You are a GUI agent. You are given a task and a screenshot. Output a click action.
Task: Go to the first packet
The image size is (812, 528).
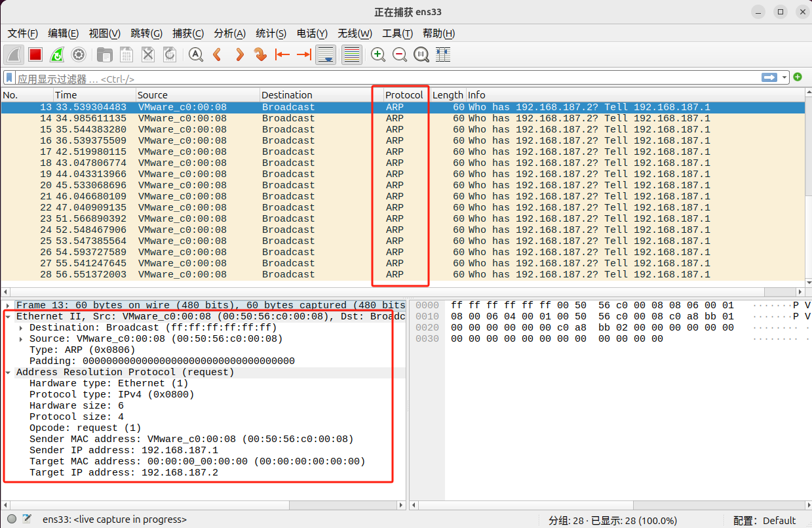pyautogui.click(x=282, y=55)
